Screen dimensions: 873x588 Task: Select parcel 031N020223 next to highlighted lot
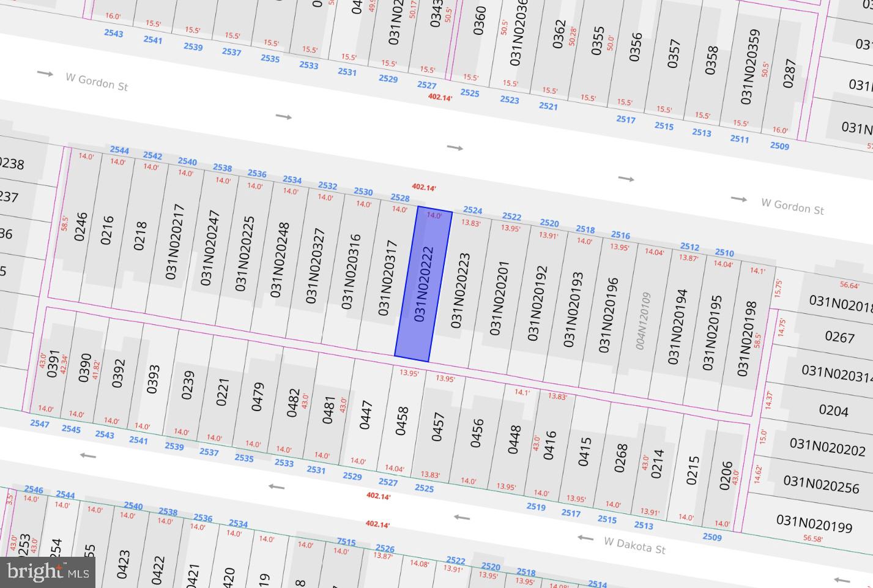(460, 291)
